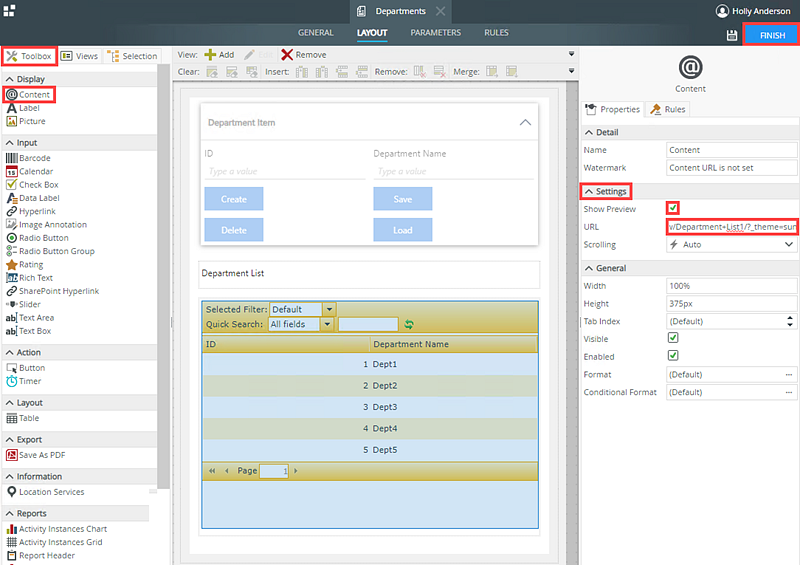
Task: Select the Rating star control
Action: click(30, 265)
